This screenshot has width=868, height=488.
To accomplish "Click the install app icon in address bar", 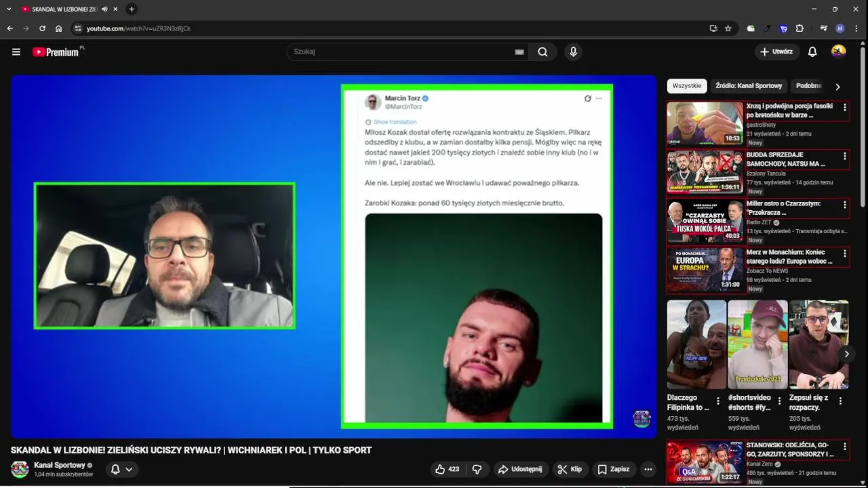I will pos(713,28).
